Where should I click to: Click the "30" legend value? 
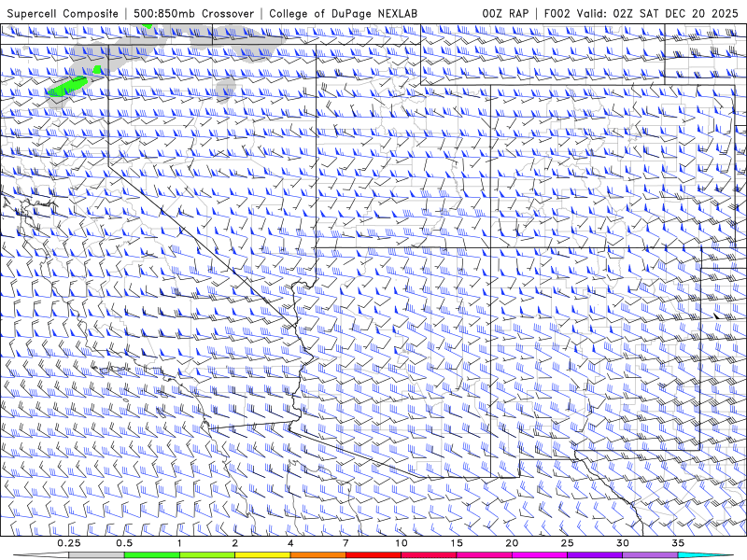(x=623, y=543)
